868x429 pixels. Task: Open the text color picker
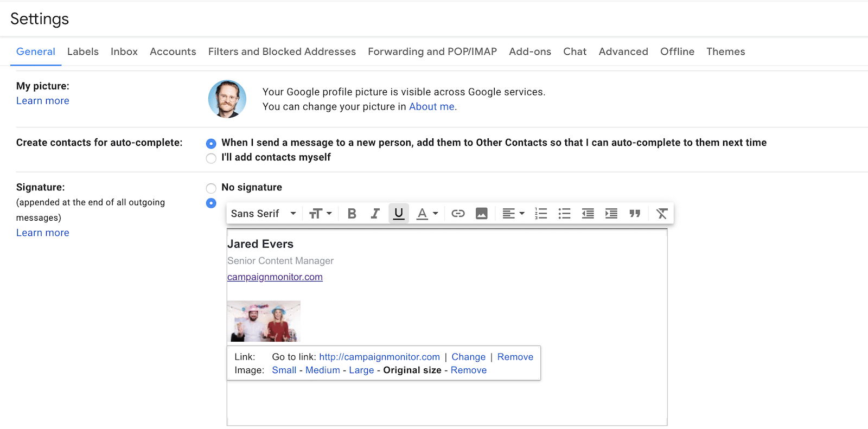point(427,214)
